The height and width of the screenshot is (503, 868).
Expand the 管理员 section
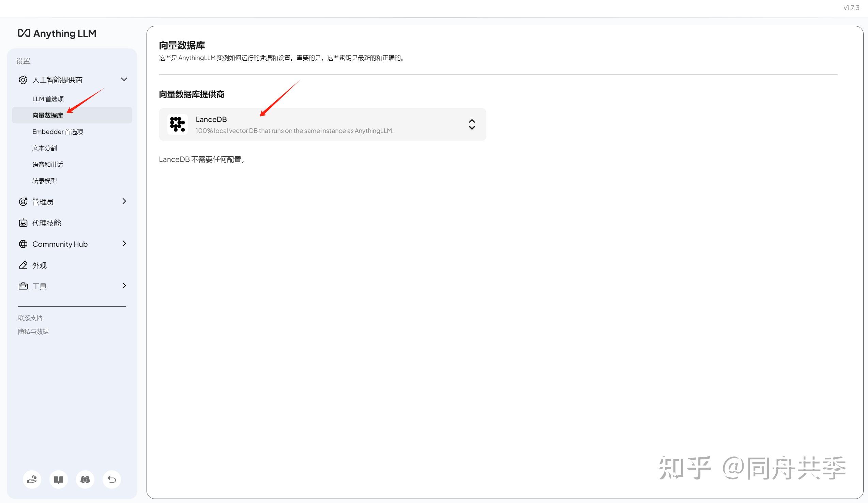tap(124, 201)
